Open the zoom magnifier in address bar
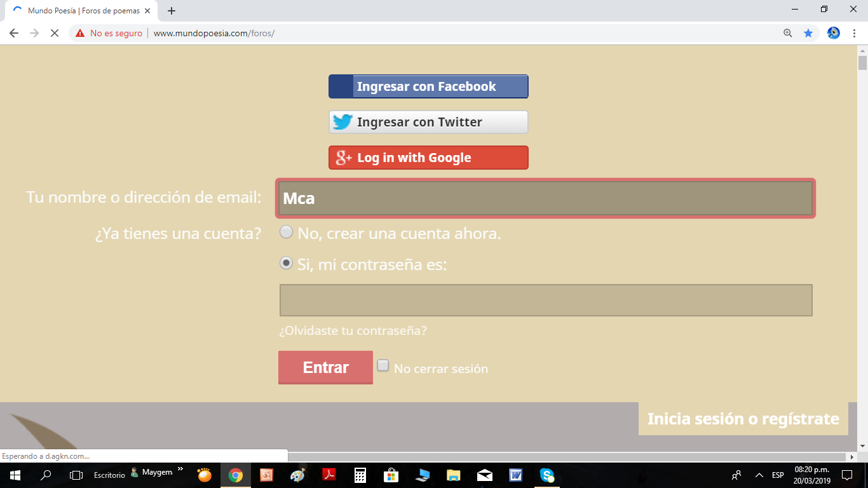Viewport: 868px width, 488px height. [x=788, y=33]
